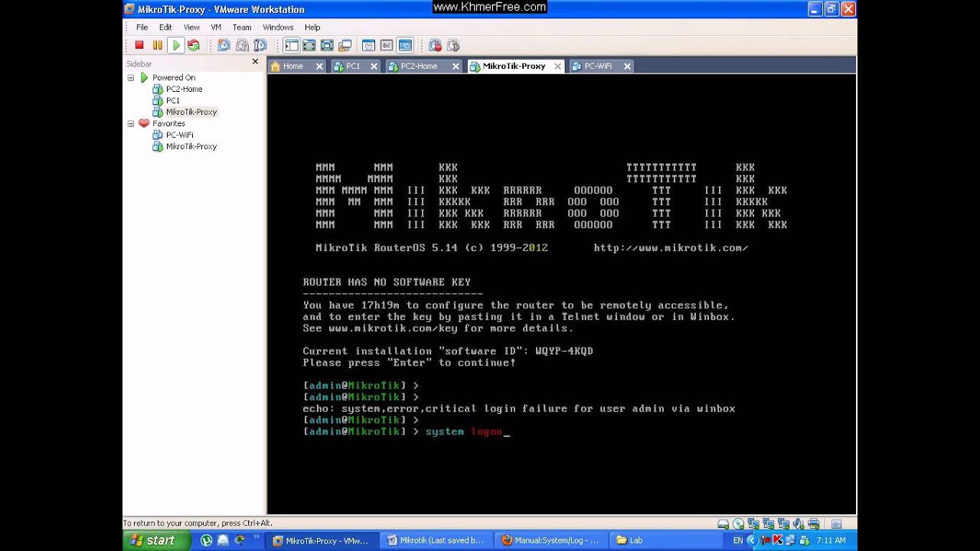Click the Replay recording toolbar icon
Screen dimensions: 980x551
click(x=453, y=46)
